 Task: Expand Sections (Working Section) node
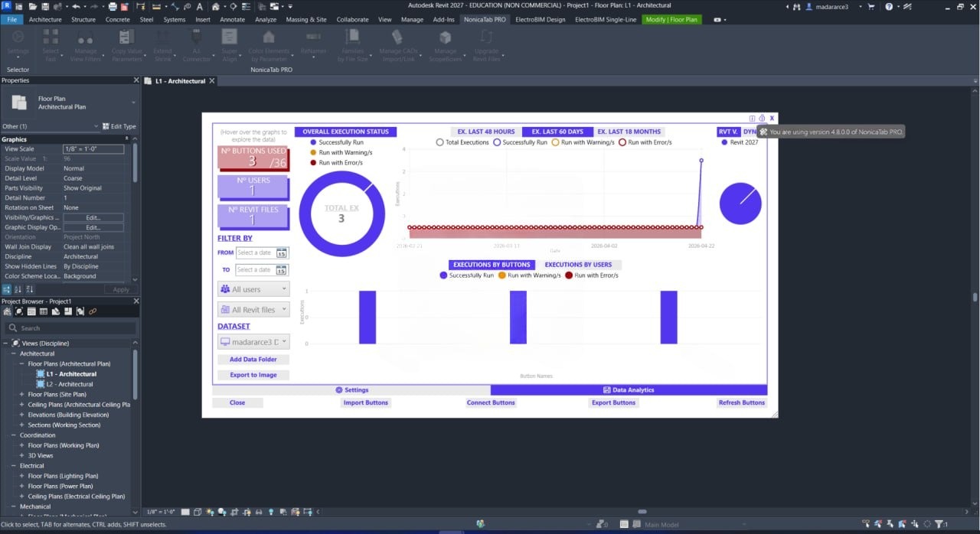click(21, 425)
